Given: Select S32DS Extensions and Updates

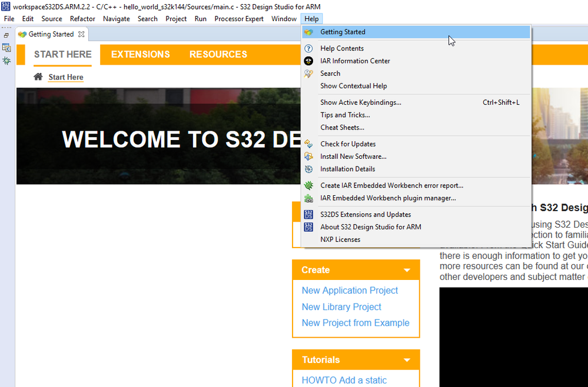Looking at the screenshot, I should [x=416, y=214].
